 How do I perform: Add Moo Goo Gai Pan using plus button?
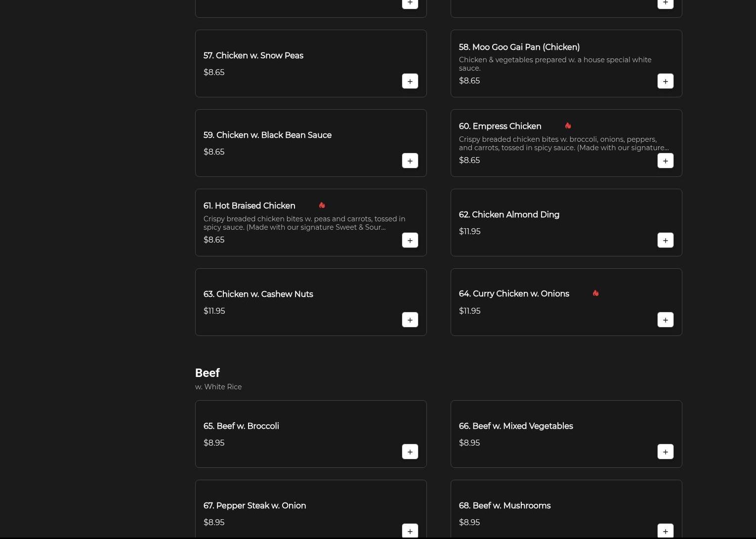(665, 81)
